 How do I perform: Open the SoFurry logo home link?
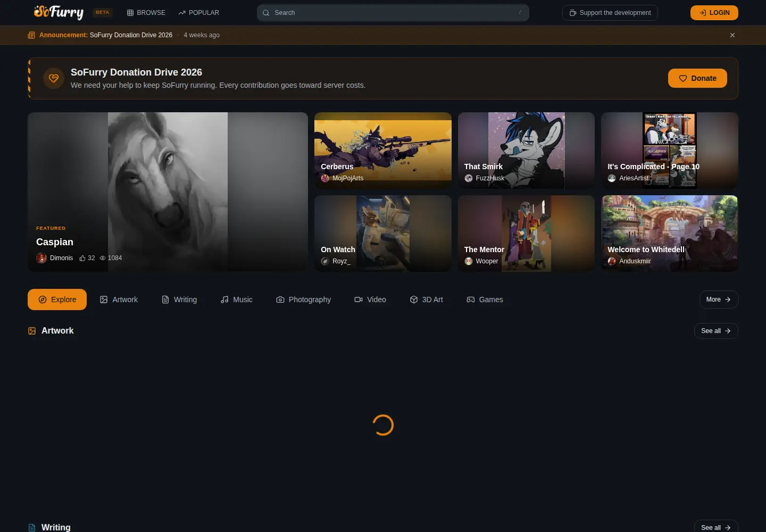tap(59, 12)
